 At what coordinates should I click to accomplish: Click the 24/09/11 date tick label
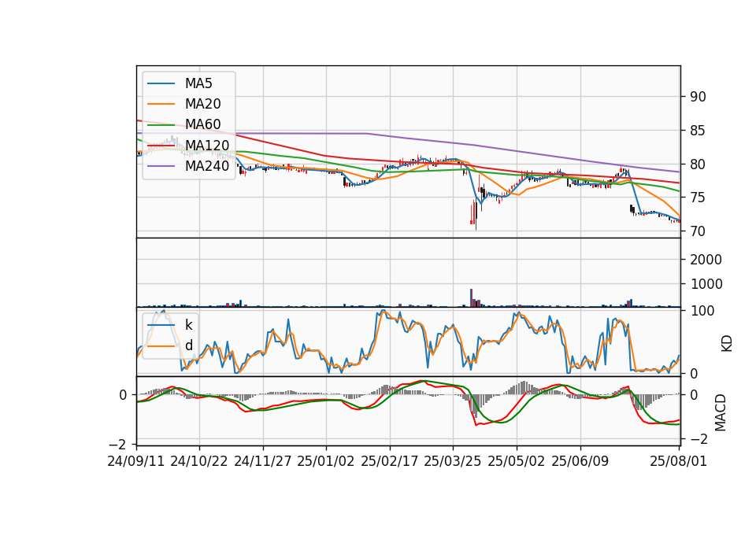tap(136, 461)
